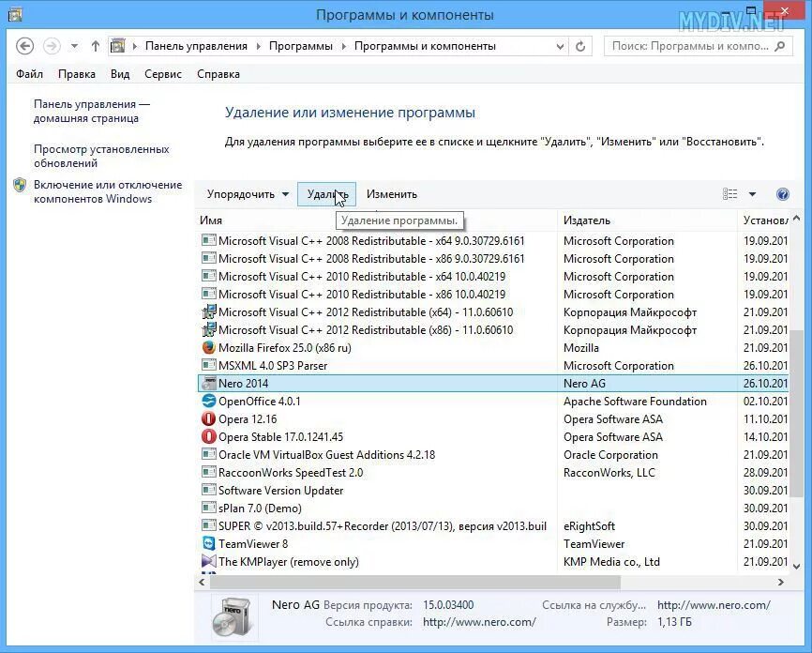Expand arrow after Программы breadcrumb
This screenshot has height=653, width=812.
343,46
